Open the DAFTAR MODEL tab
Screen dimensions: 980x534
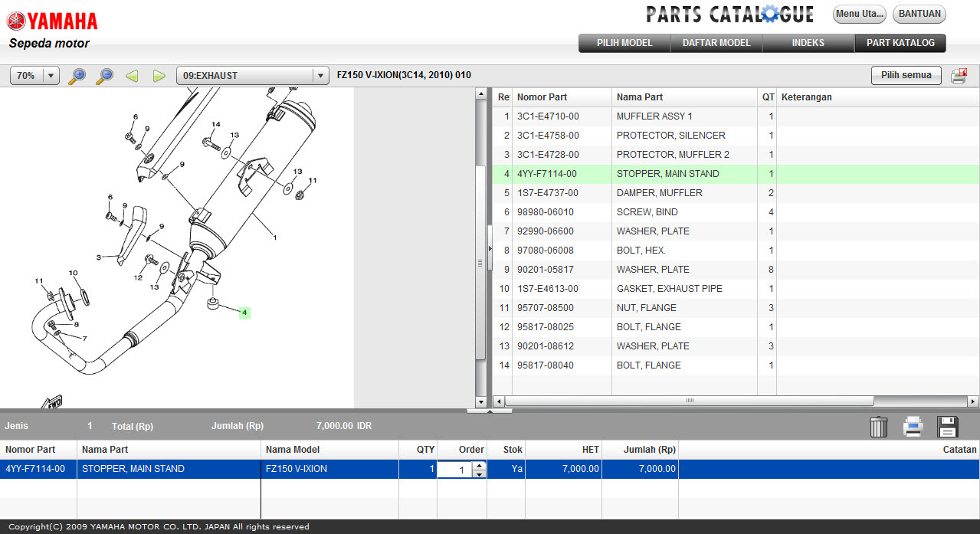[716, 43]
